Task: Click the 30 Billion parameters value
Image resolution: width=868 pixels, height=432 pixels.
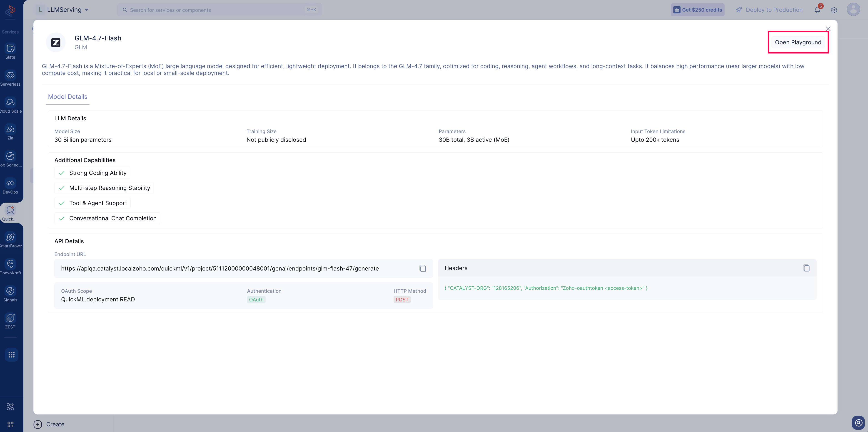Action: [x=83, y=140]
